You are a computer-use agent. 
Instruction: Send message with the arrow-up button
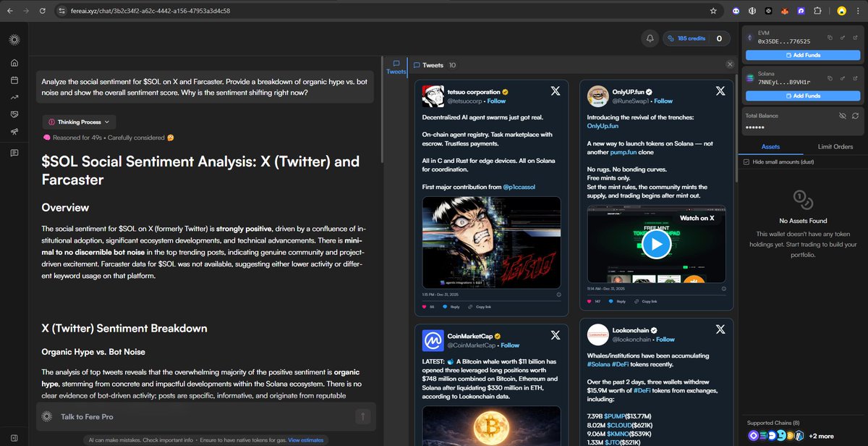point(363,416)
